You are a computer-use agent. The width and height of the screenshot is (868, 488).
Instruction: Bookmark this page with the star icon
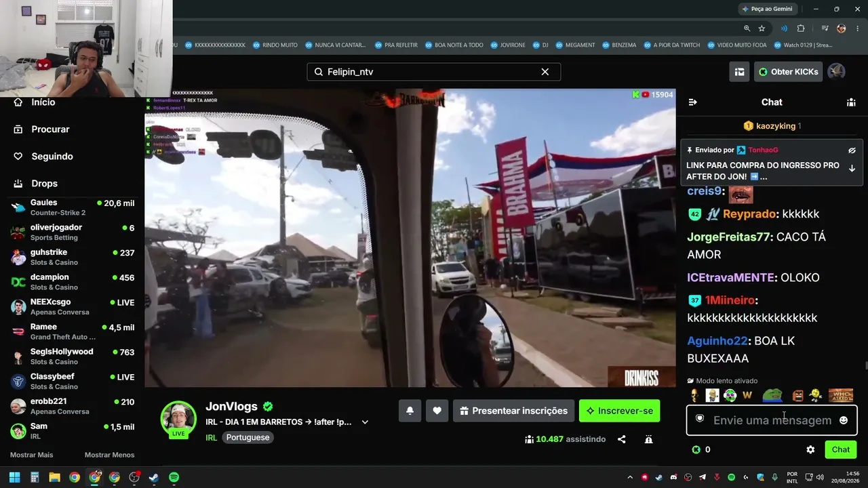pos(762,28)
